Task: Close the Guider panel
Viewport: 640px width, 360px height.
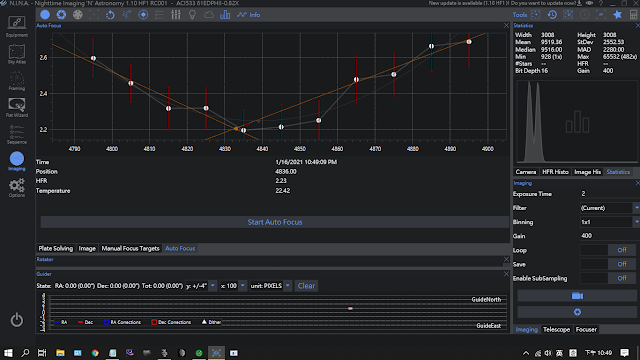Action: (x=506, y=274)
